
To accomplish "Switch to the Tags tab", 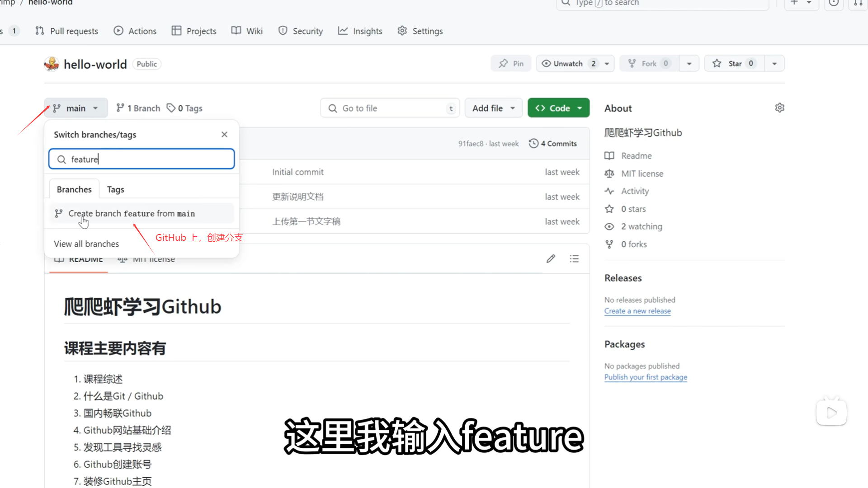I will [115, 189].
